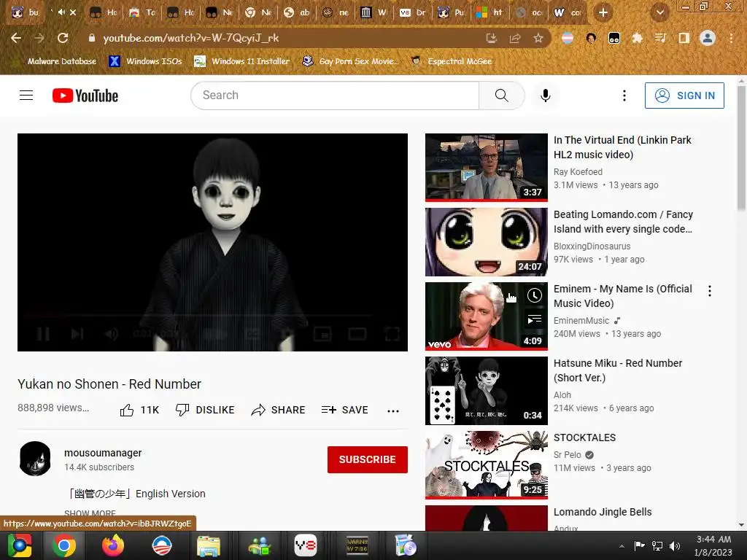Open the tab search dropdown arrow
The image size is (747, 560).
click(x=660, y=12)
